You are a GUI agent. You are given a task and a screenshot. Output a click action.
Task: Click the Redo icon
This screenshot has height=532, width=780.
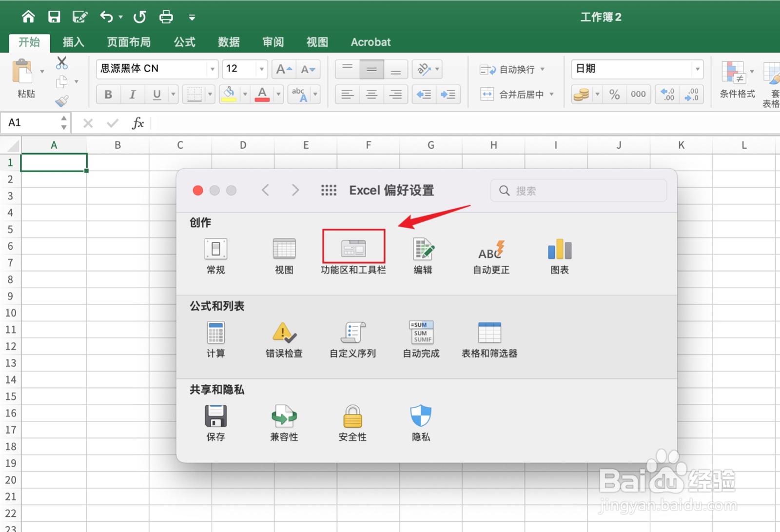[x=140, y=17]
